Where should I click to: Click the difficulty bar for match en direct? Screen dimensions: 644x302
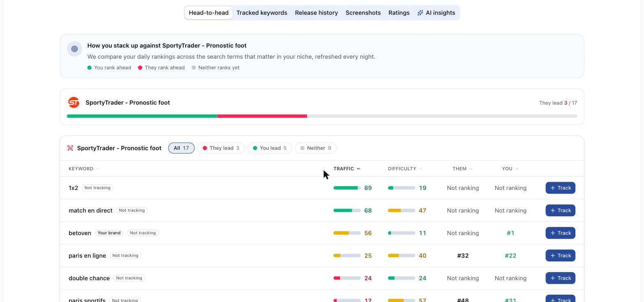pyautogui.click(x=401, y=210)
